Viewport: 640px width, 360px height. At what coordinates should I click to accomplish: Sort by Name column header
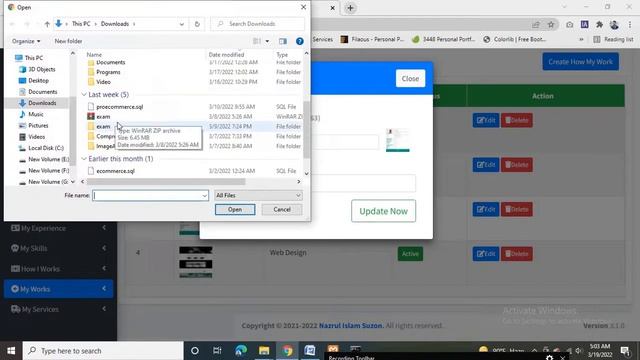(94, 55)
